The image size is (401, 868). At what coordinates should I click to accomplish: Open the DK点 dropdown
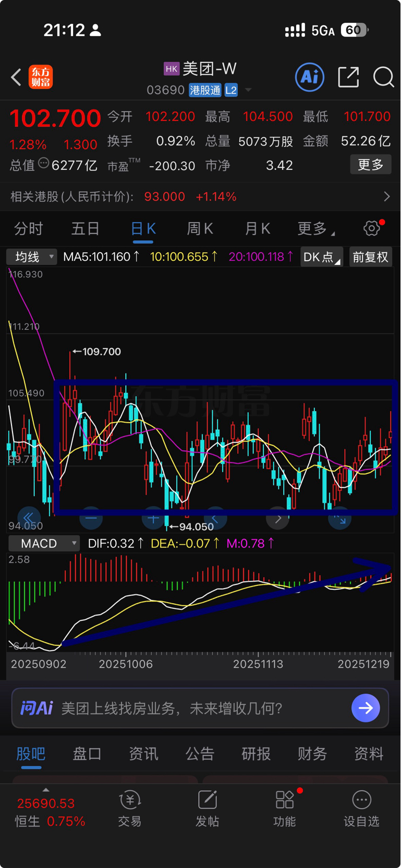tap(322, 256)
